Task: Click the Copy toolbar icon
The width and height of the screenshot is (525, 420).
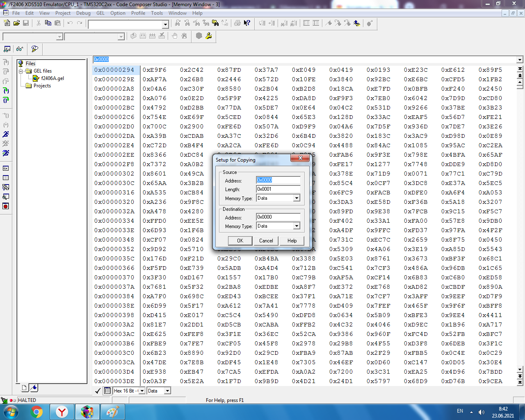Action: pyautogui.click(x=48, y=23)
